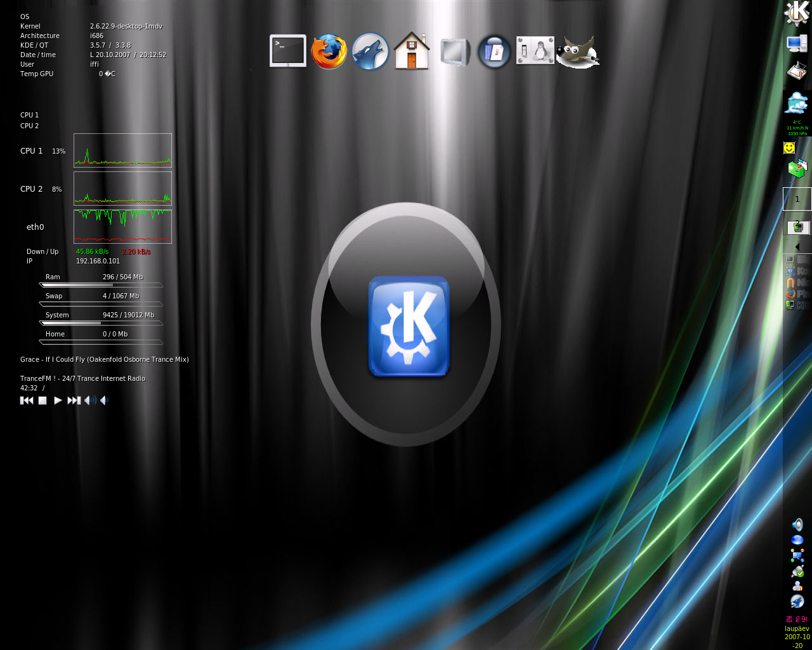Lower volume with the quieter speaker icon
This screenshot has height=650, width=812.
[104, 401]
